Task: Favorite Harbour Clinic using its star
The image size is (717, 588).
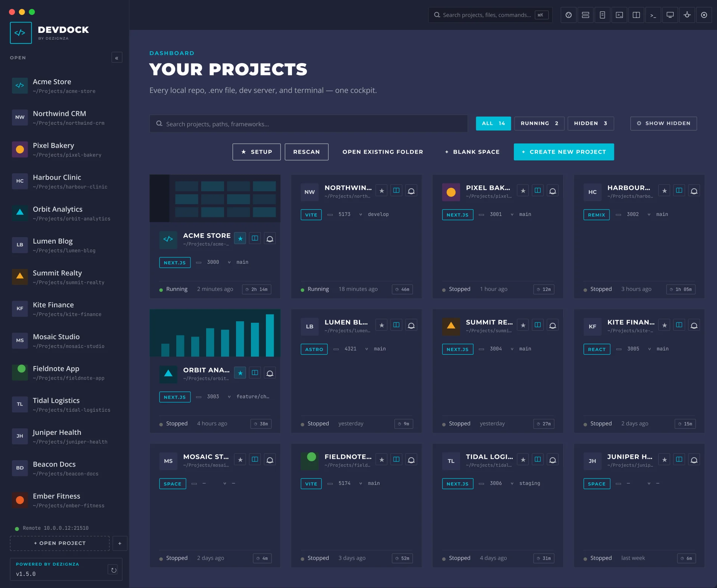Action: (664, 191)
